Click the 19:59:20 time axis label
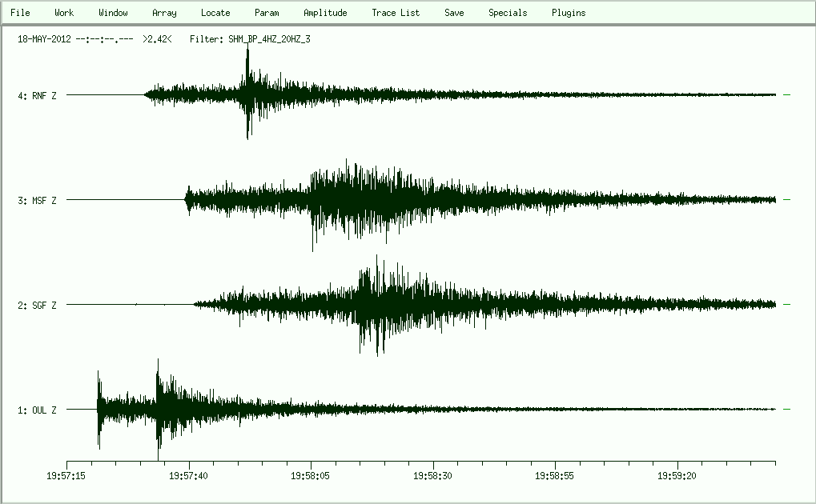 tap(677, 475)
